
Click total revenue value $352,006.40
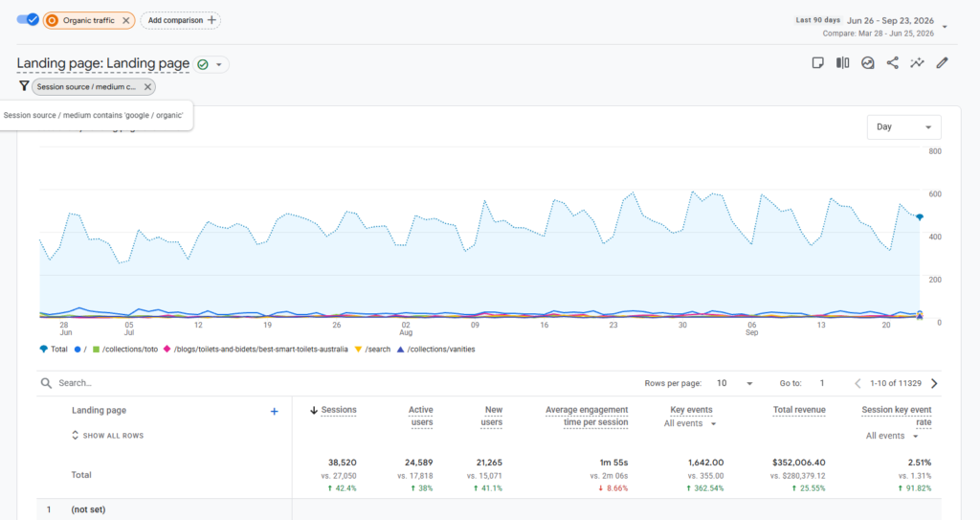pos(799,463)
